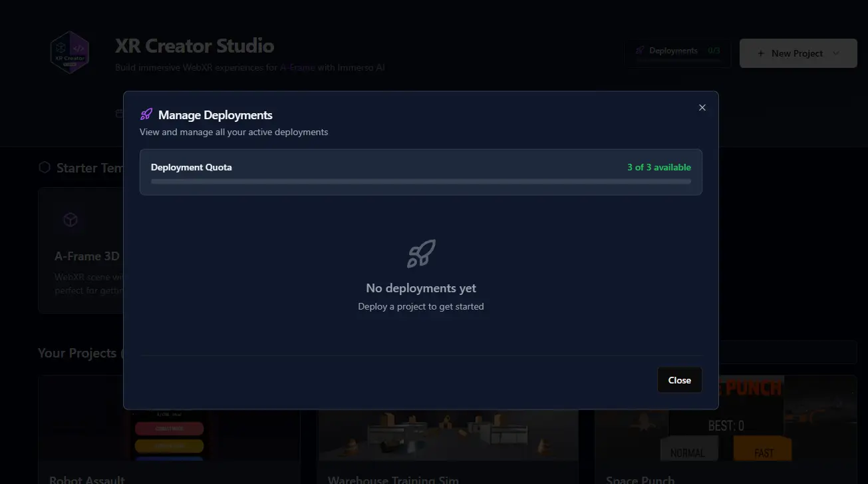Click the rocket icon in the Deployments button
The width and height of the screenshot is (868, 484).
pos(640,51)
